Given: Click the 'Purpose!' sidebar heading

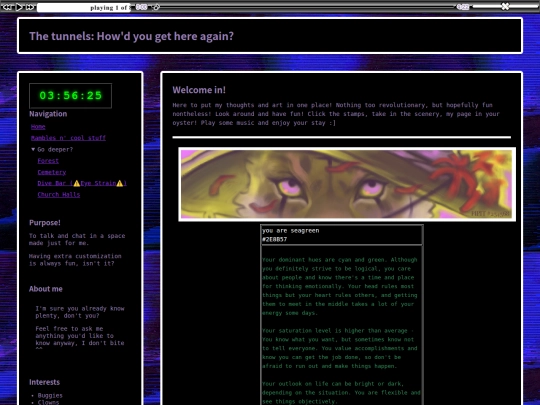Looking at the screenshot, I should (x=45, y=223).
